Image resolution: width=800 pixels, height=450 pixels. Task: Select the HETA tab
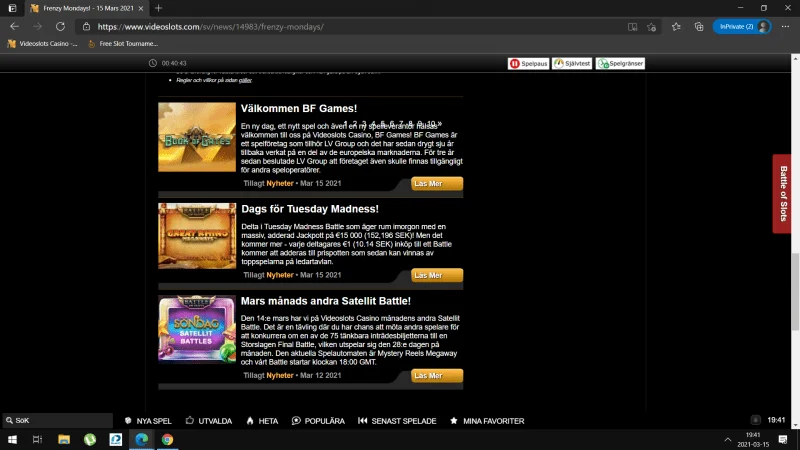click(x=262, y=421)
